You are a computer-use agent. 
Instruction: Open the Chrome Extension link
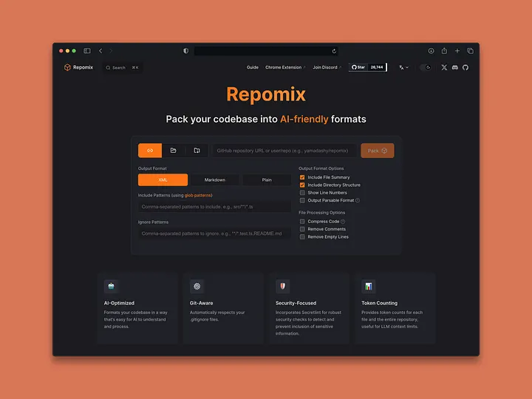(x=285, y=67)
